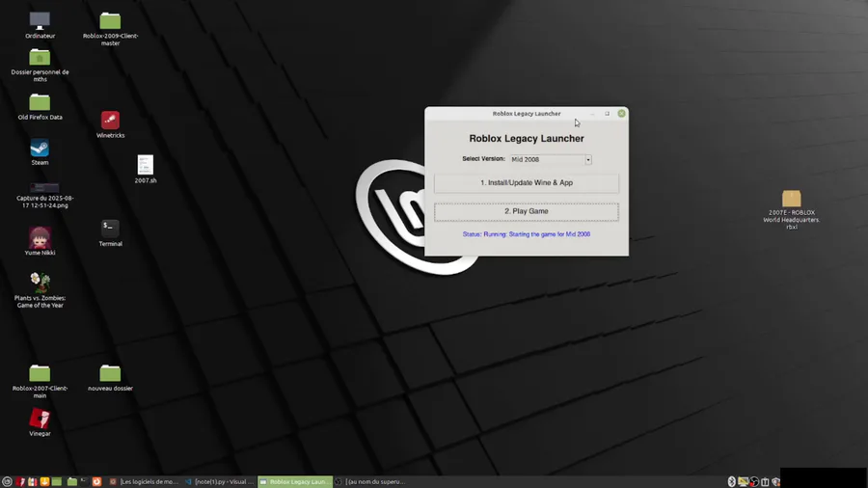Open the Roblox-2009-Client-master folder
Screen dimensions: 868x488
pos(110,29)
